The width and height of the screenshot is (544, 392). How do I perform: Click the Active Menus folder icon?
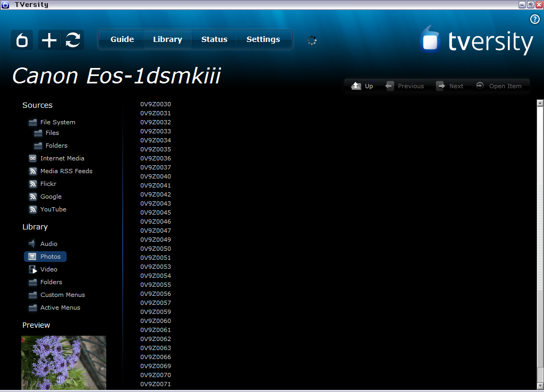(x=32, y=308)
